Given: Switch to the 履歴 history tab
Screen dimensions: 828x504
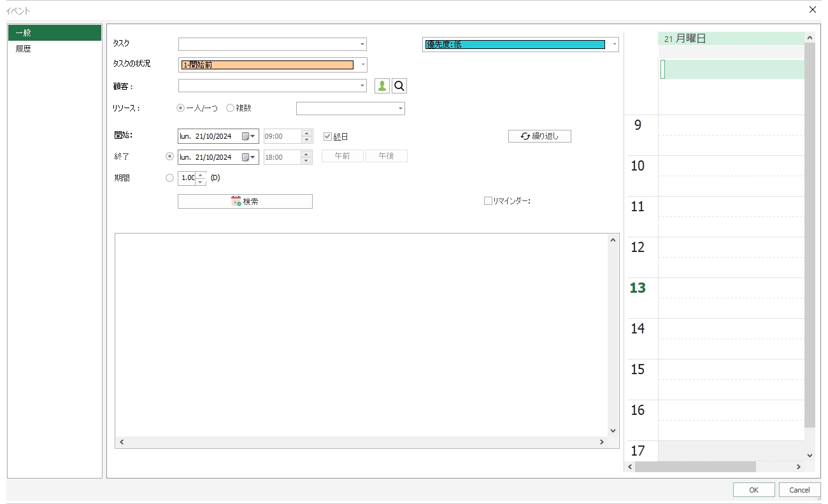Looking at the screenshot, I should tap(55, 48).
